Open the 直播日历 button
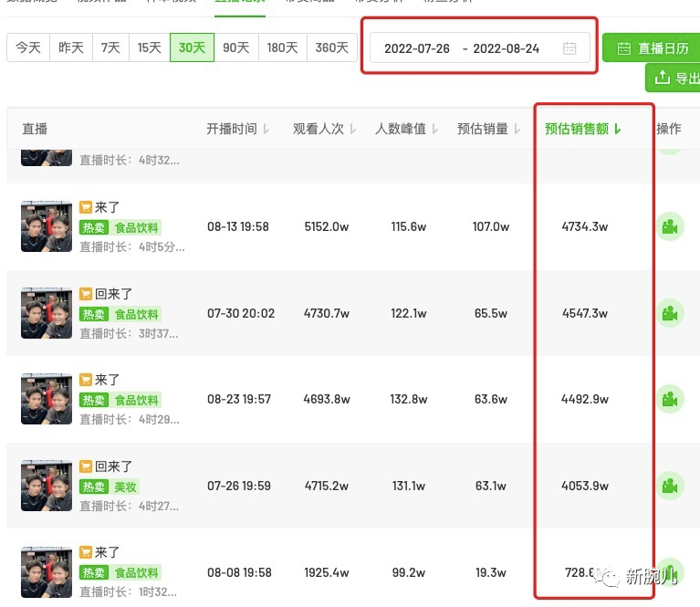 (652, 48)
